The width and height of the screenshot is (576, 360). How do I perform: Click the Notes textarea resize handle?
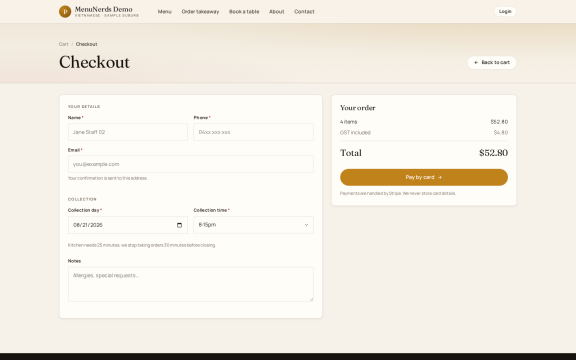click(311, 299)
